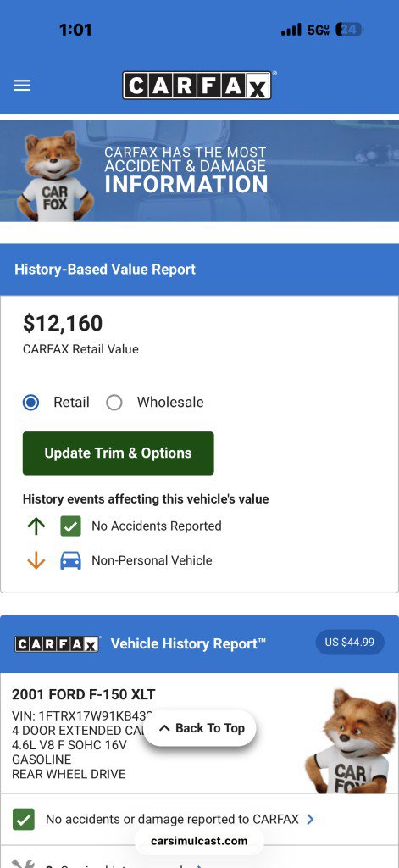Select the Wholesale radio button
This screenshot has width=399, height=868.
(114, 403)
